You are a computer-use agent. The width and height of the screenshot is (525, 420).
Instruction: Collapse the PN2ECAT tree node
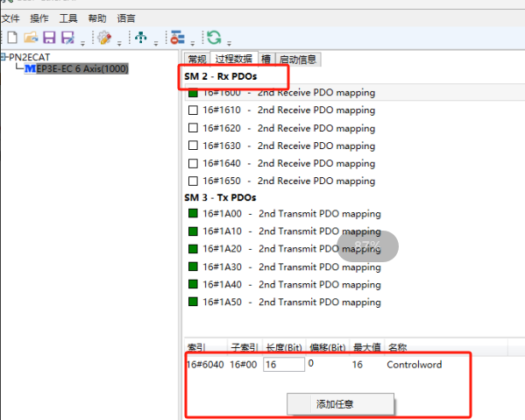(4, 57)
